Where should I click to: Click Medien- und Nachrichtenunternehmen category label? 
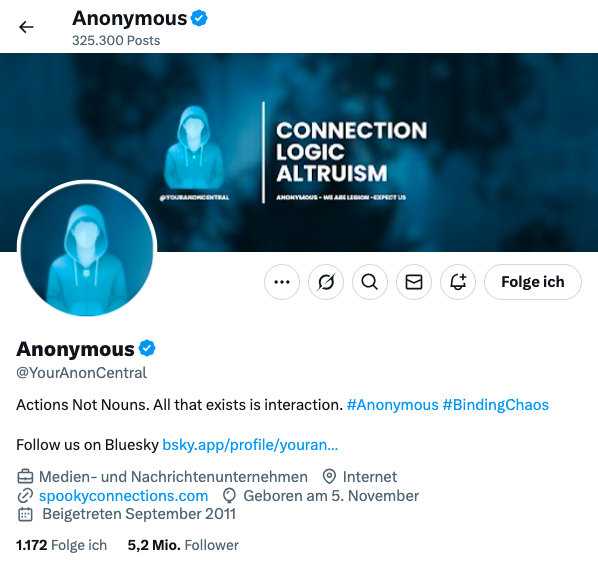tap(173, 477)
